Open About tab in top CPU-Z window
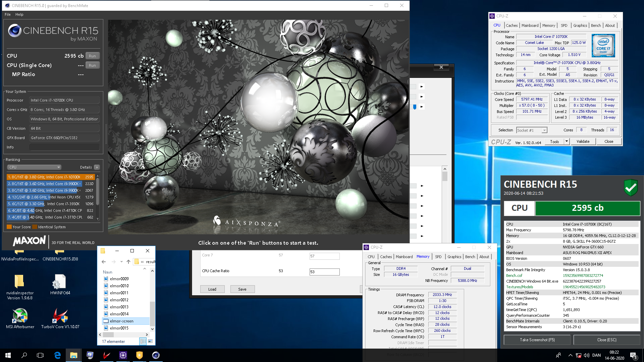Image resolution: width=644 pixels, height=362 pixels. [610, 25]
